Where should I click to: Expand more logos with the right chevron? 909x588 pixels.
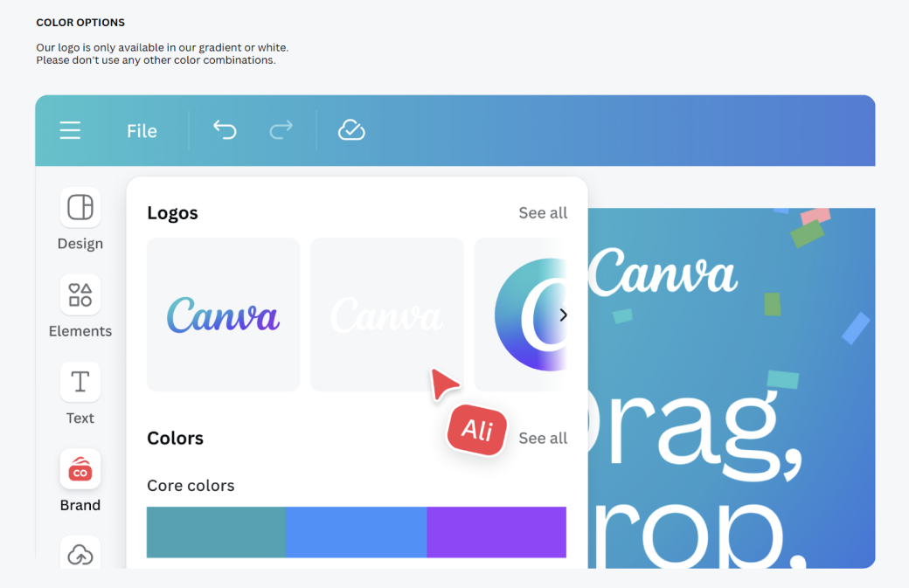pyautogui.click(x=564, y=315)
